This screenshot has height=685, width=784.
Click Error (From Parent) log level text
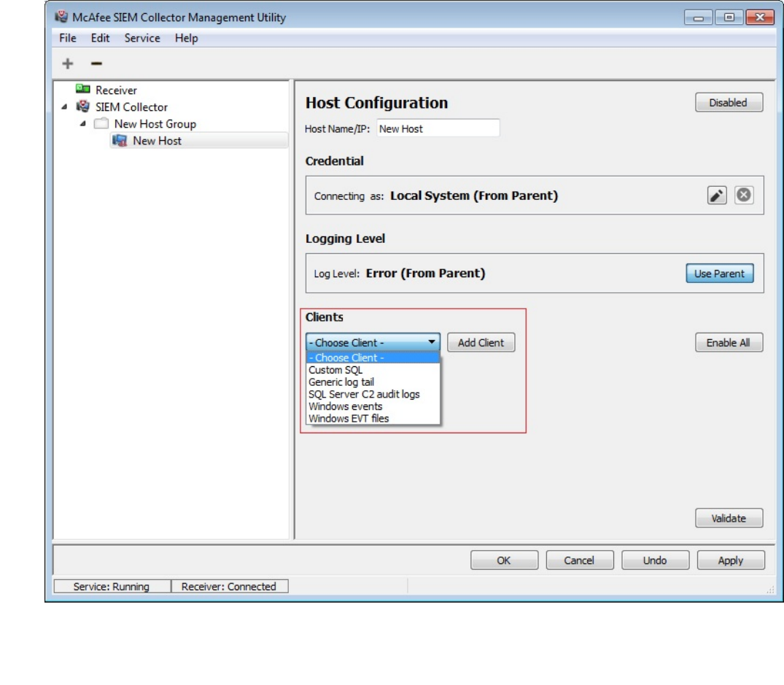coord(425,274)
